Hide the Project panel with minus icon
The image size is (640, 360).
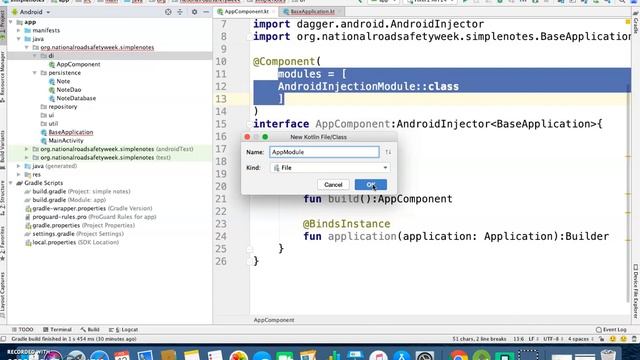206,12
